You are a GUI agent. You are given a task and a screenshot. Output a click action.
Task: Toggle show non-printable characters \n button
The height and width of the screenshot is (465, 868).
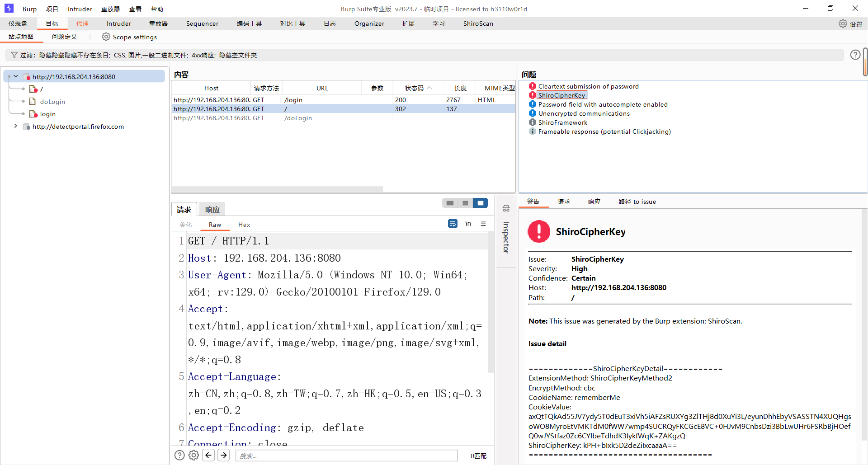468,224
